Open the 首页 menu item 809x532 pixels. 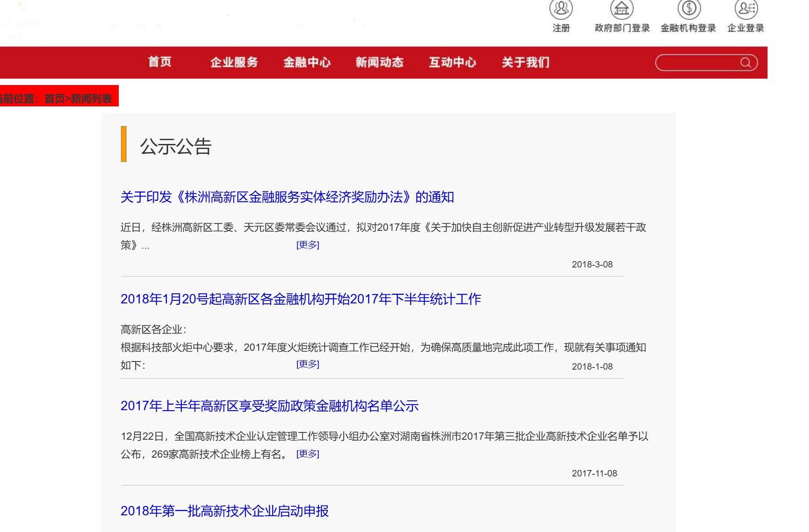tap(160, 62)
